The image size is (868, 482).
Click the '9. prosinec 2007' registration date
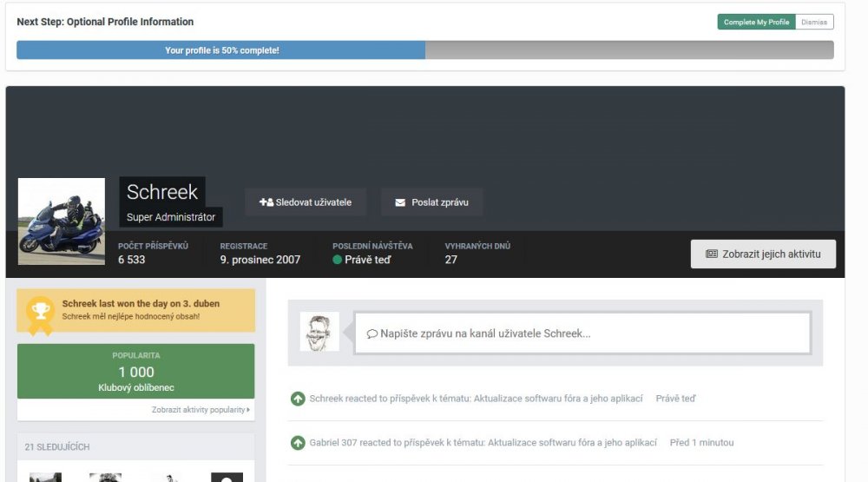260,260
